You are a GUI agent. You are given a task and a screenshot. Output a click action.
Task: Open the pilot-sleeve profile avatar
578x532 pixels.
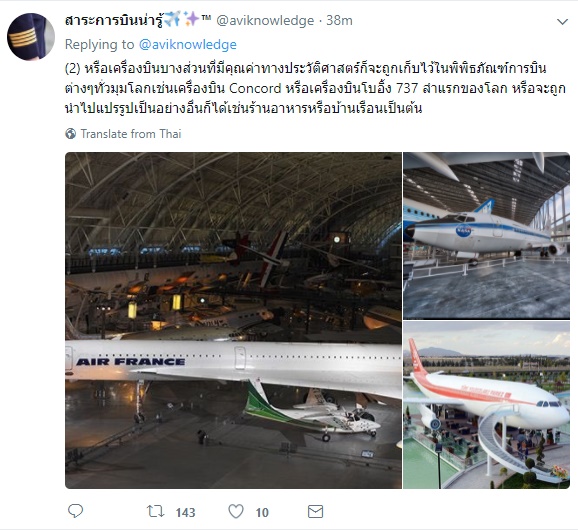[31, 36]
